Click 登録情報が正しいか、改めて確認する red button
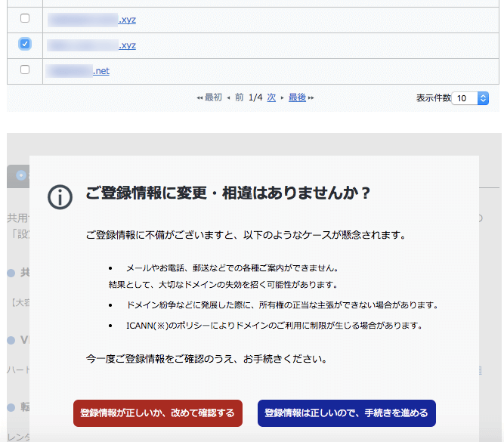504x442 pixels. pos(158,413)
